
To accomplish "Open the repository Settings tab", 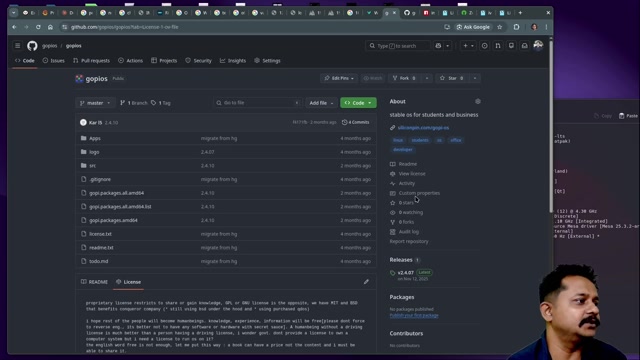I will [x=267, y=60].
